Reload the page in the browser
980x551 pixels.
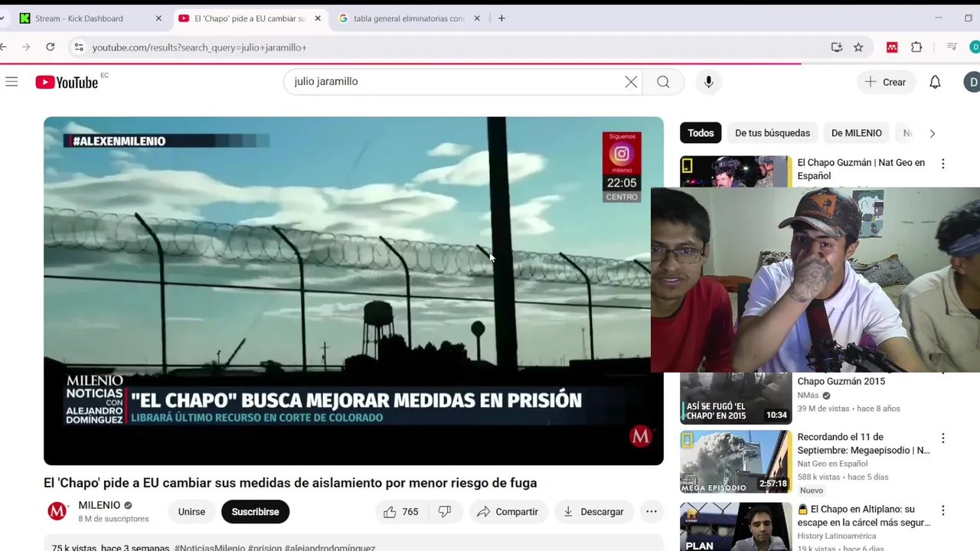(x=51, y=47)
